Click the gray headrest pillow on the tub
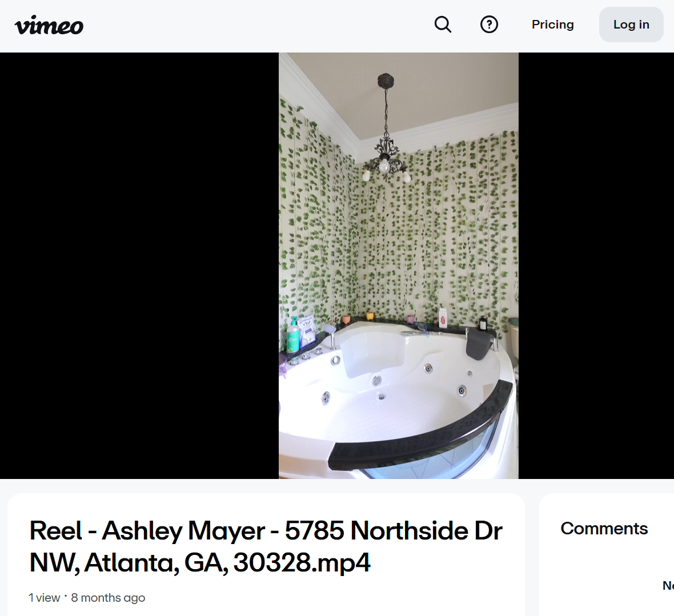 tap(480, 343)
